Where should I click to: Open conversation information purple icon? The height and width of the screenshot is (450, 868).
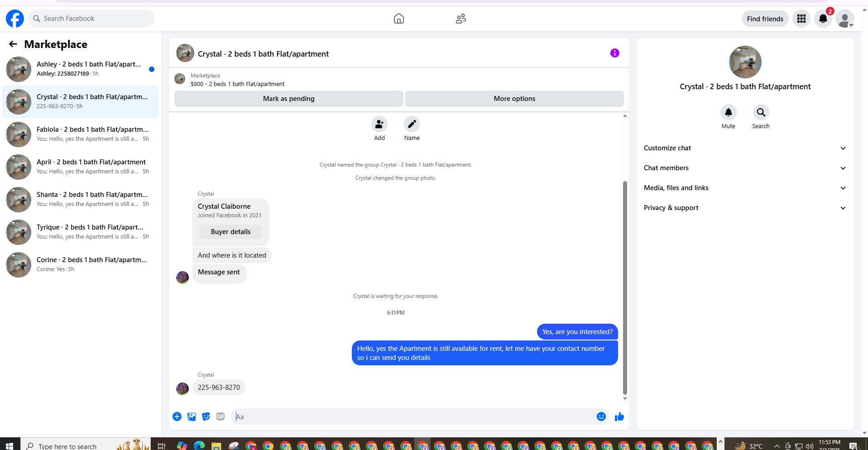click(x=614, y=53)
